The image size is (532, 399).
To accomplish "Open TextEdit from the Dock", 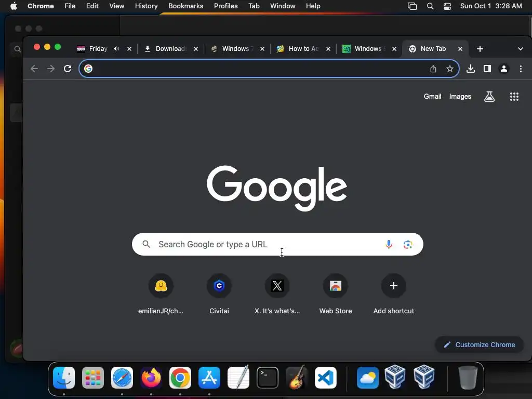I will [x=238, y=377].
